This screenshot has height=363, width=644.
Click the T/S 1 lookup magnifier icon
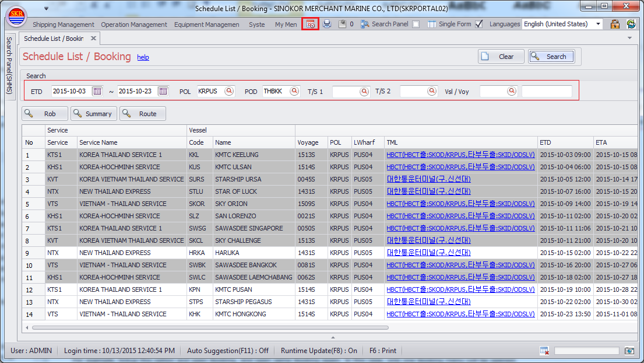(x=364, y=91)
